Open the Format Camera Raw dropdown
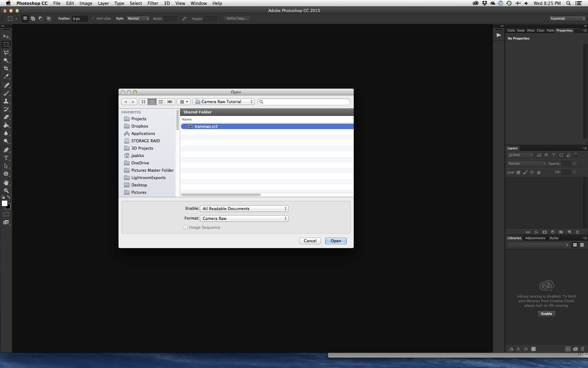The height and width of the screenshot is (368, 588). pyautogui.click(x=244, y=218)
